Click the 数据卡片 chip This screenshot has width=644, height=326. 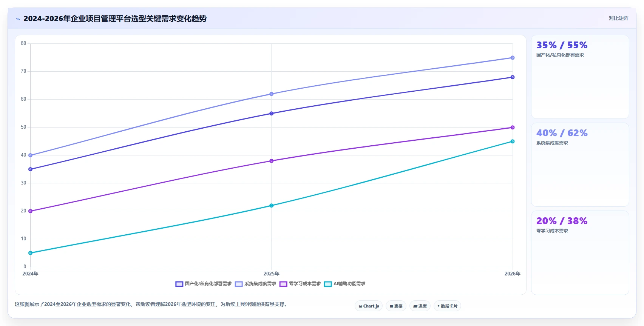click(447, 306)
